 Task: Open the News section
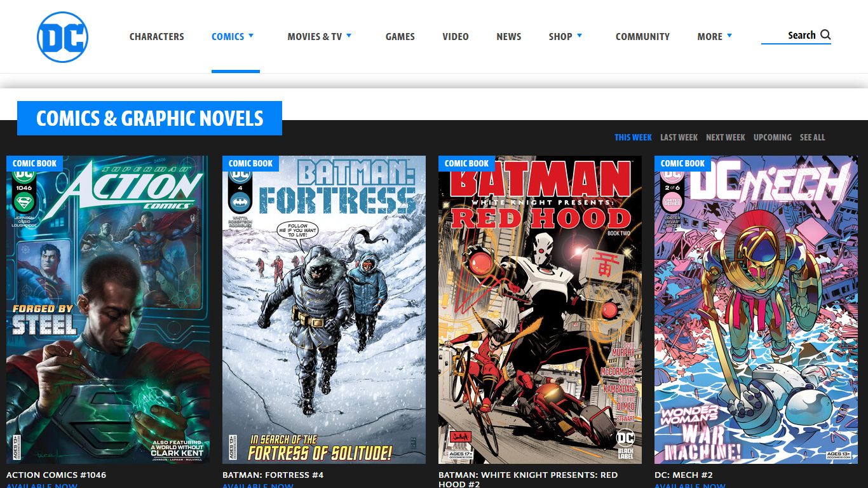(509, 37)
